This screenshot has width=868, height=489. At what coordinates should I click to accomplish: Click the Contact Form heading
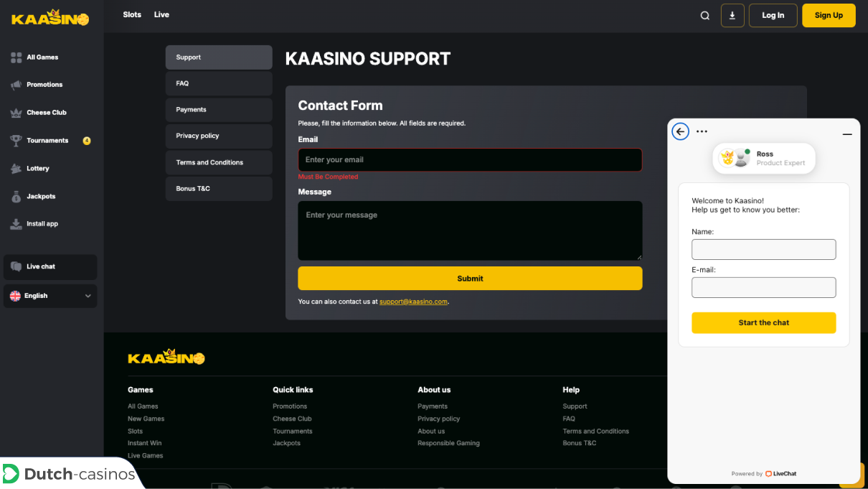tap(340, 106)
